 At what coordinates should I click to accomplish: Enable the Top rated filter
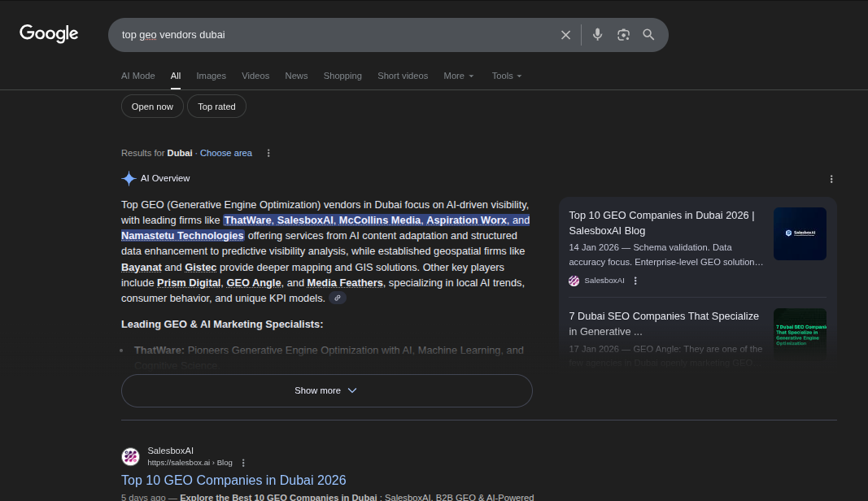pos(216,106)
